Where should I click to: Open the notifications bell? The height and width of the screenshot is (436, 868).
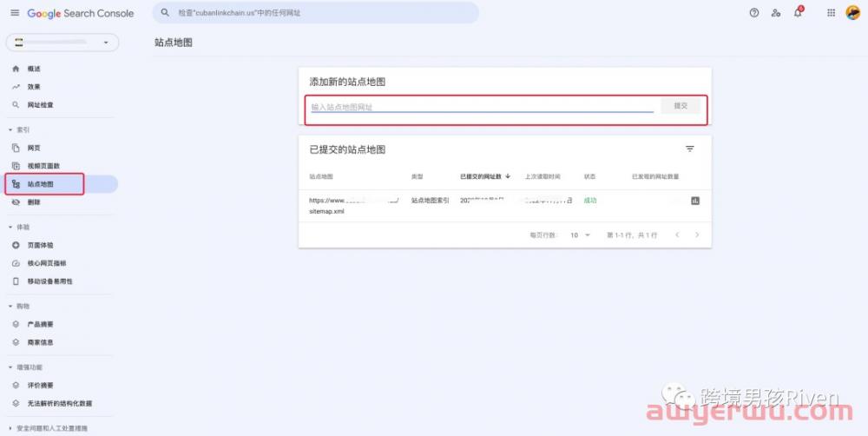coord(798,13)
